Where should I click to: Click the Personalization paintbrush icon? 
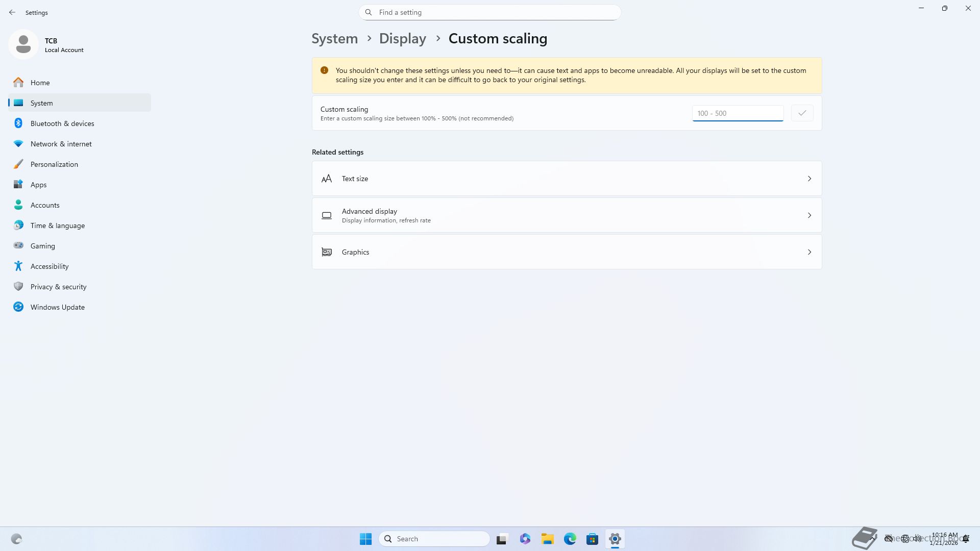pyautogui.click(x=18, y=164)
